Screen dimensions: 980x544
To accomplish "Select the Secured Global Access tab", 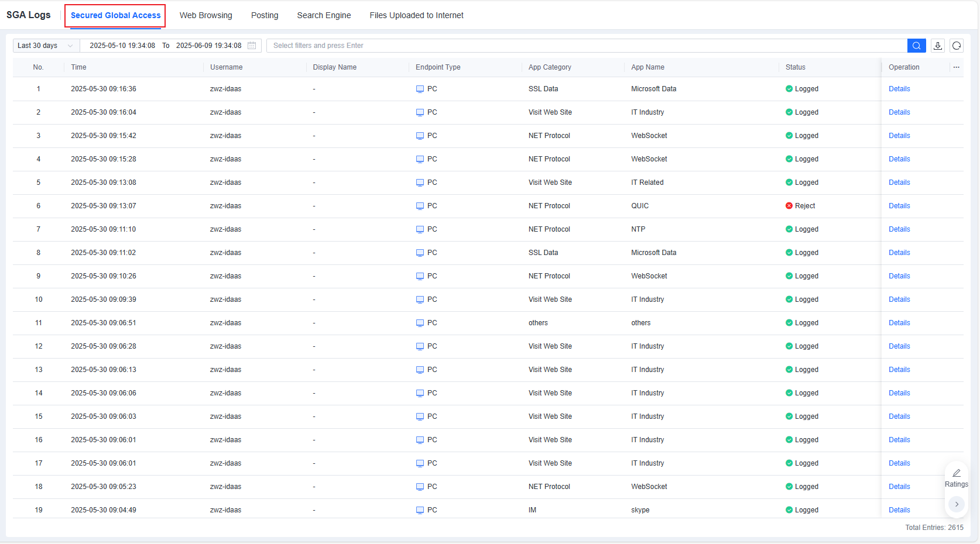I will coord(115,15).
